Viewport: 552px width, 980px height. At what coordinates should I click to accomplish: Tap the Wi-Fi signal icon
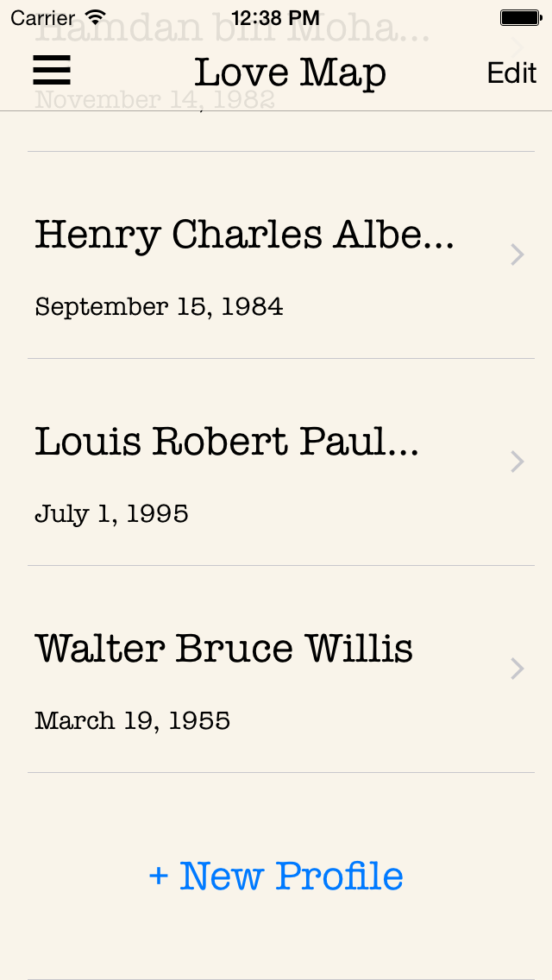point(96,17)
